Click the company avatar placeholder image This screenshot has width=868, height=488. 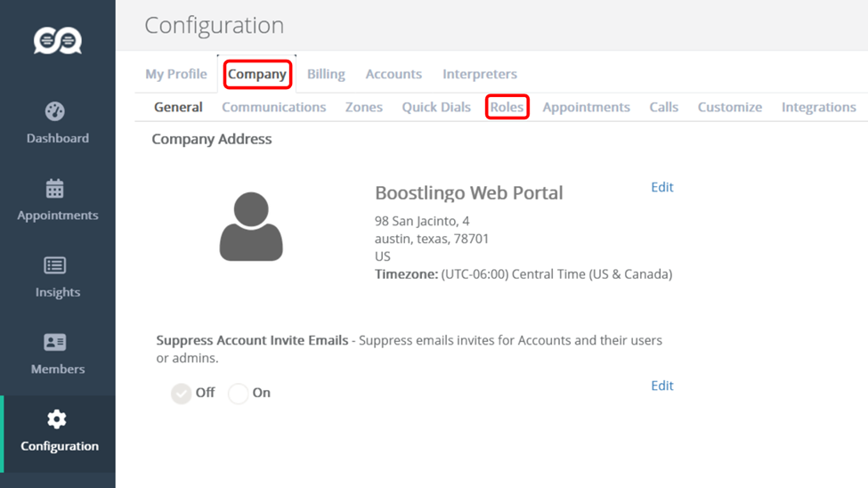pyautogui.click(x=251, y=226)
